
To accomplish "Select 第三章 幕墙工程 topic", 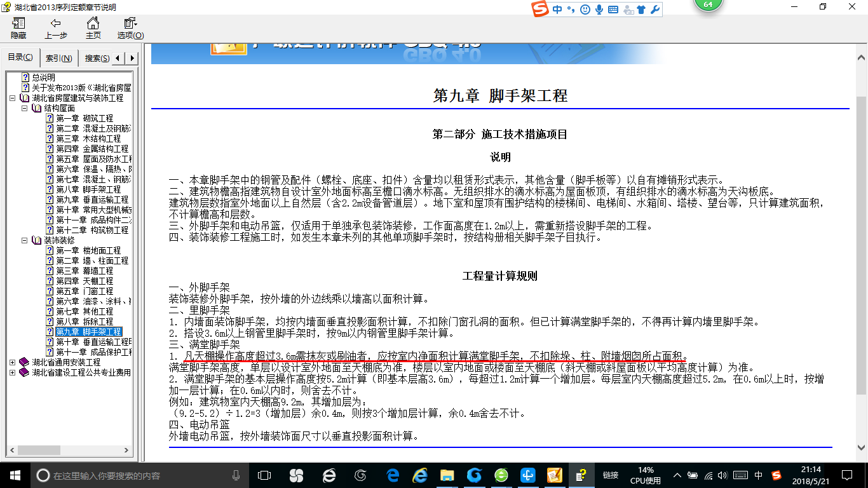I will tap(85, 271).
